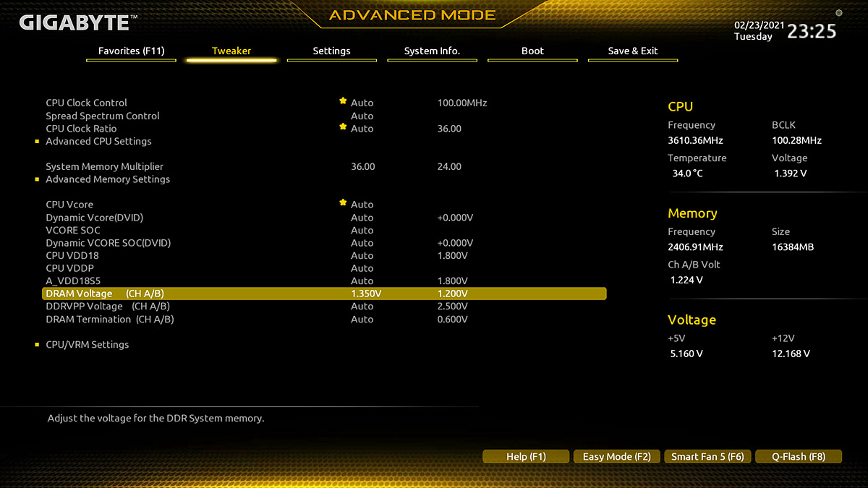Open VCORE SOC Auto setting
Viewport: 868px width, 488px height.
[362, 230]
